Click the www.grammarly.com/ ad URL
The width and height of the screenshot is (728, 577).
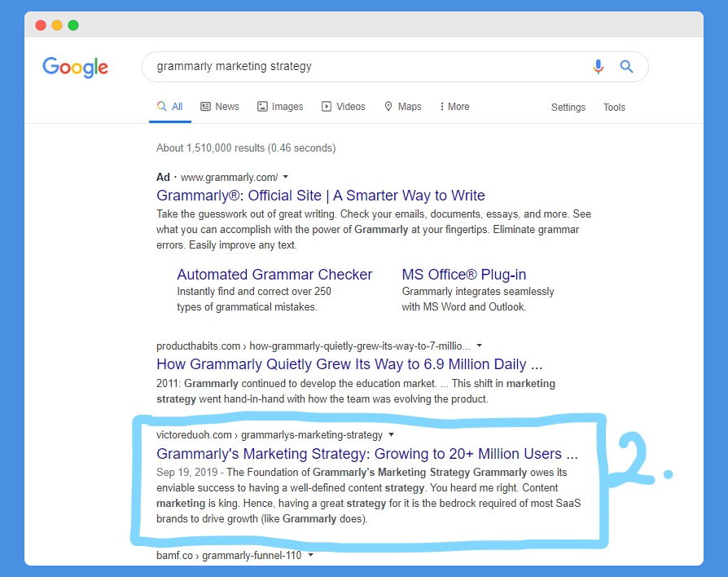tap(230, 178)
